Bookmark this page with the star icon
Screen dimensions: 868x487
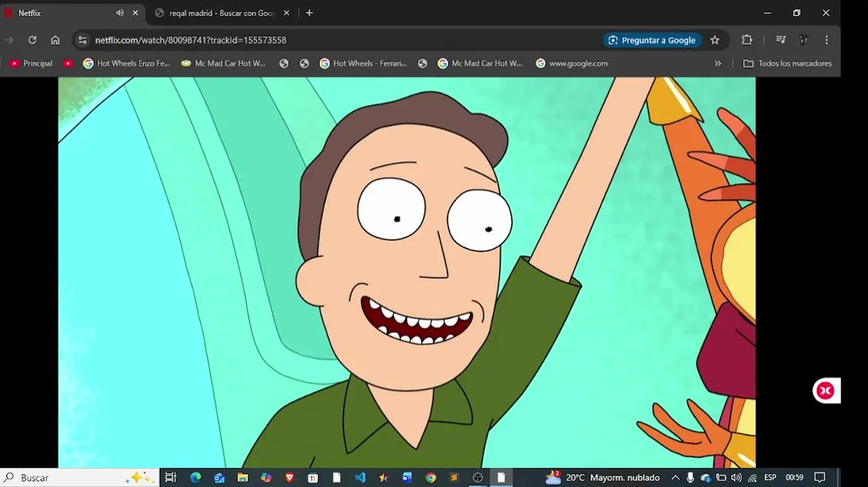[x=715, y=40]
